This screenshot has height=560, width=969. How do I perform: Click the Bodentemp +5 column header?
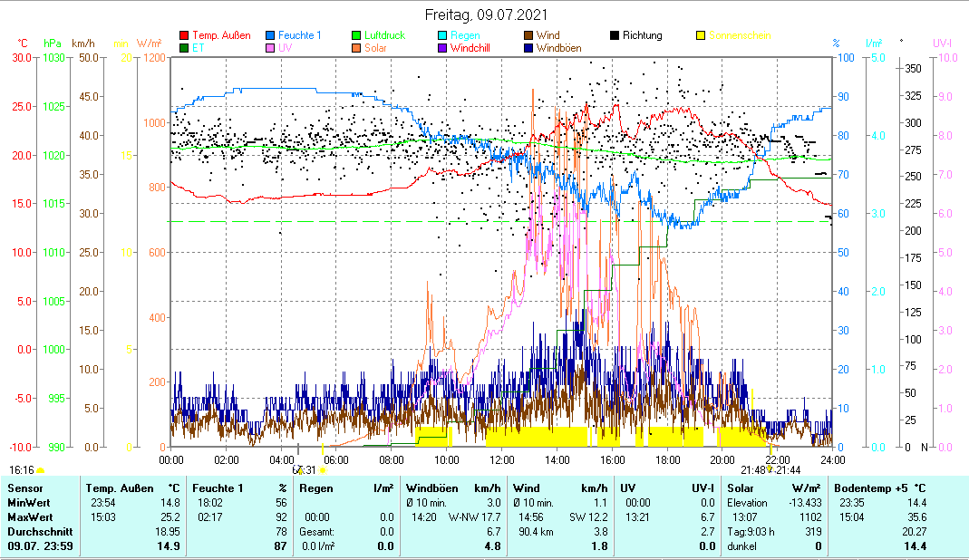879,488
